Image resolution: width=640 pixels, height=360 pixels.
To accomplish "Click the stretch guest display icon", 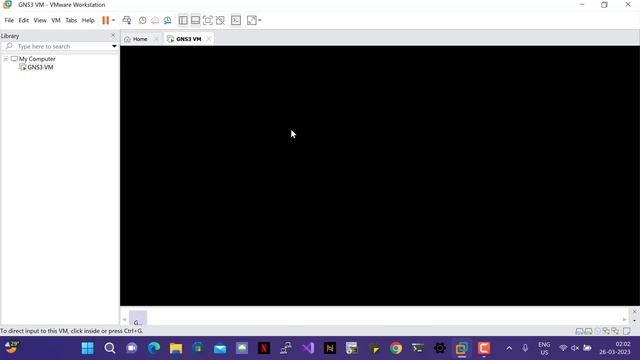I will click(252, 20).
